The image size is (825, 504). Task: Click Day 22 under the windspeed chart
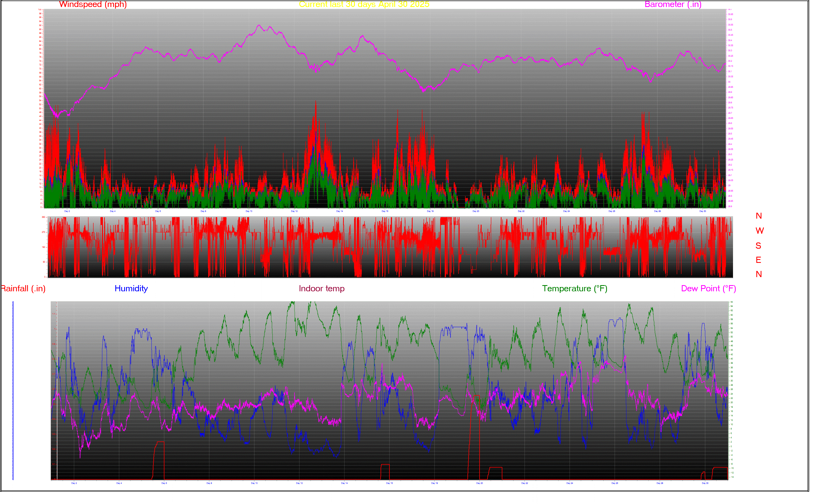(521, 211)
